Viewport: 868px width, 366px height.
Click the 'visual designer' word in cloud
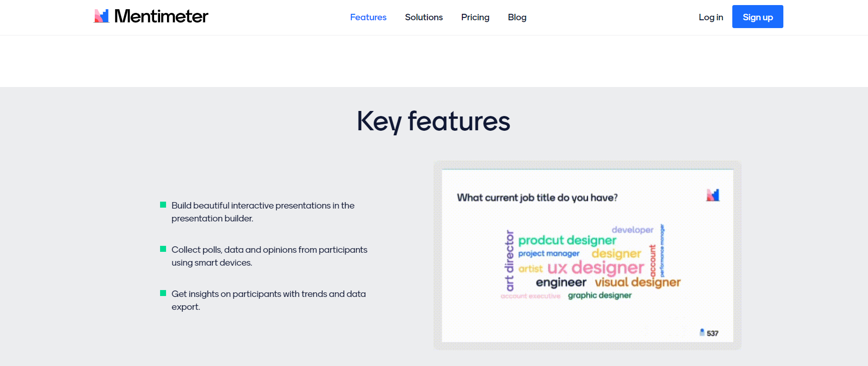pyautogui.click(x=638, y=282)
